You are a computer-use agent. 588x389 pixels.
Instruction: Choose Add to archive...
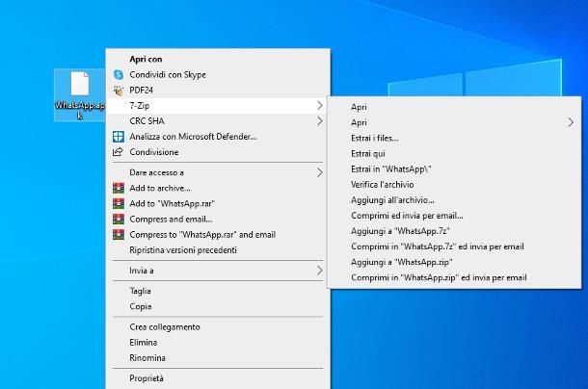(x=218, y=188)
